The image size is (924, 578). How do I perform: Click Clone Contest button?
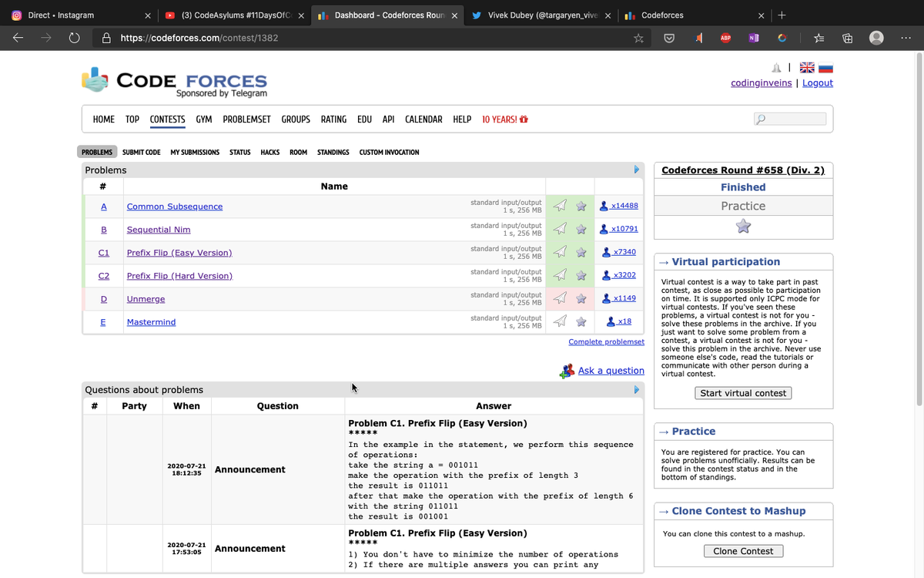click(x=743, y=551)
